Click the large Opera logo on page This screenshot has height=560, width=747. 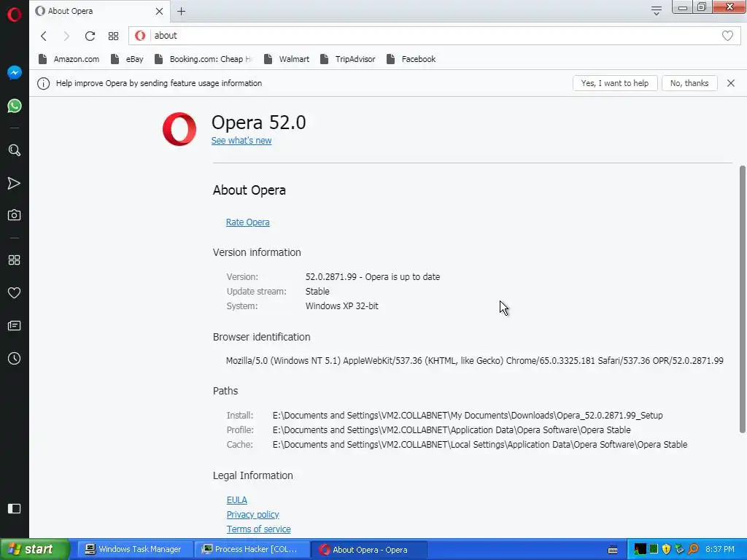[179, 129]
